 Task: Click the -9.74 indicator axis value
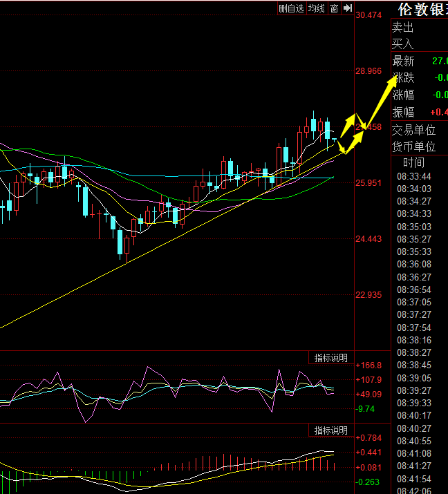click(365, 409)
